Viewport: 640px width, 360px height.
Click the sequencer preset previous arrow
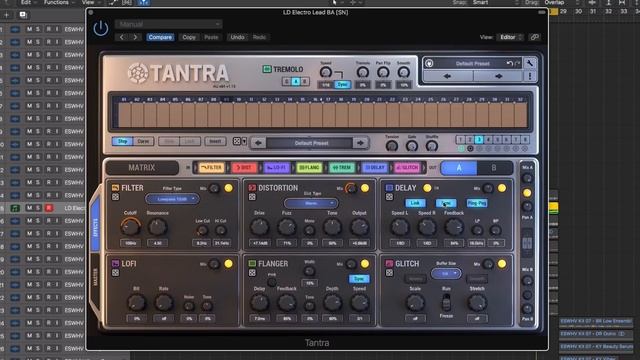pos(258,143)
